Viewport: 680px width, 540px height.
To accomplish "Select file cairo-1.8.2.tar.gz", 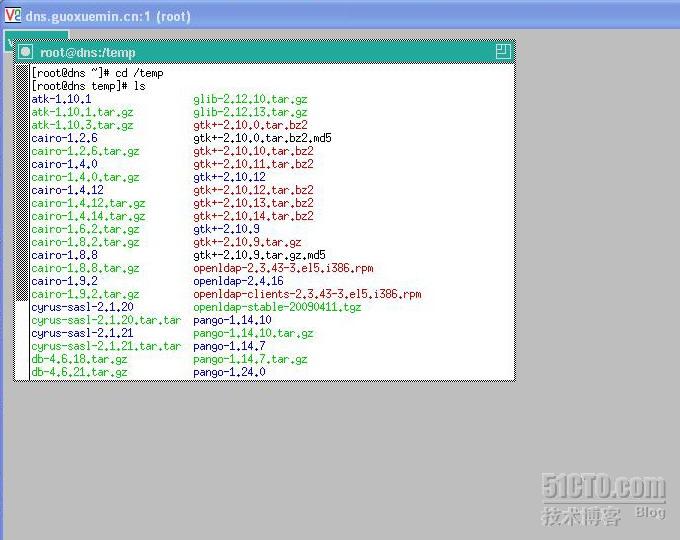I will (x=85, y=242).
